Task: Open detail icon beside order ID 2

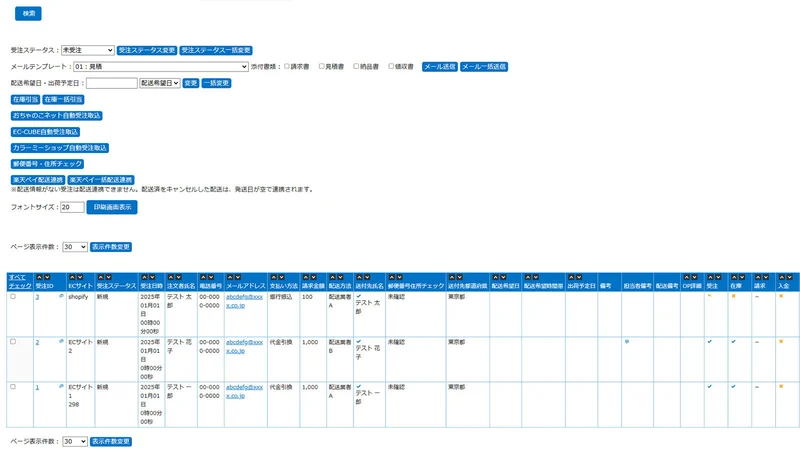Action: [x=61, y=341]
